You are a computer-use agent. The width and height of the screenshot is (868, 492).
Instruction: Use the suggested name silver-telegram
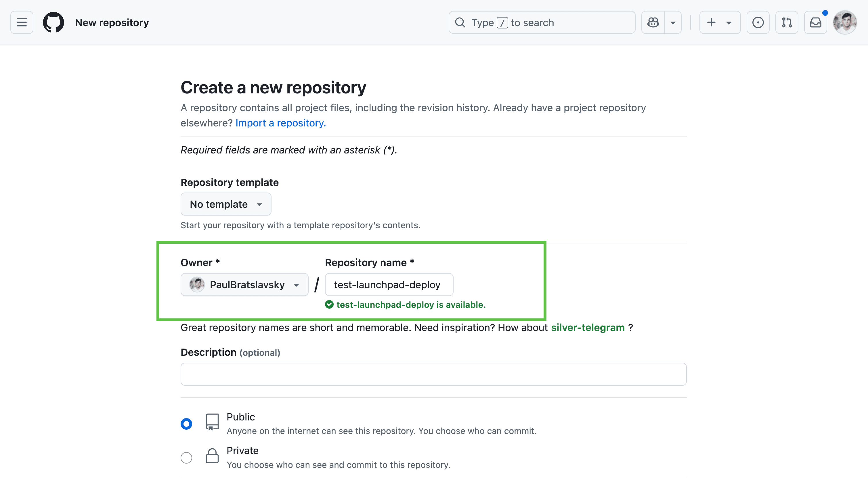[588, 327]
